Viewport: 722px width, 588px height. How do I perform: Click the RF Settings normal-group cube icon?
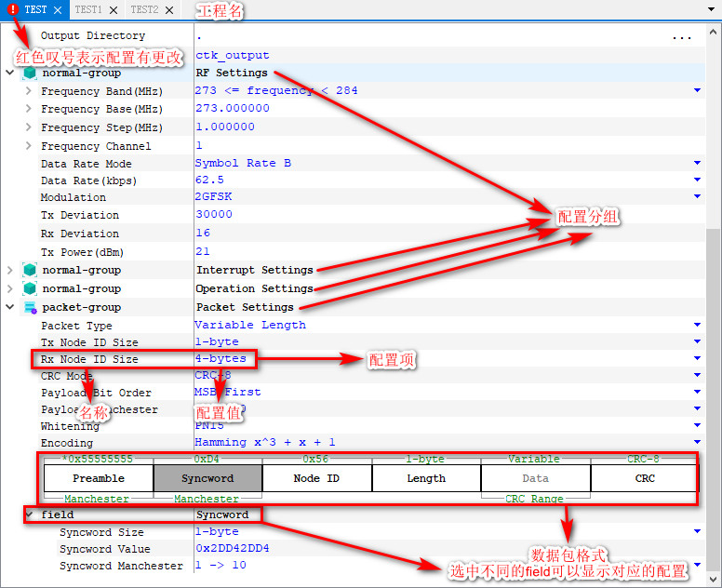[x=30, y=73]
